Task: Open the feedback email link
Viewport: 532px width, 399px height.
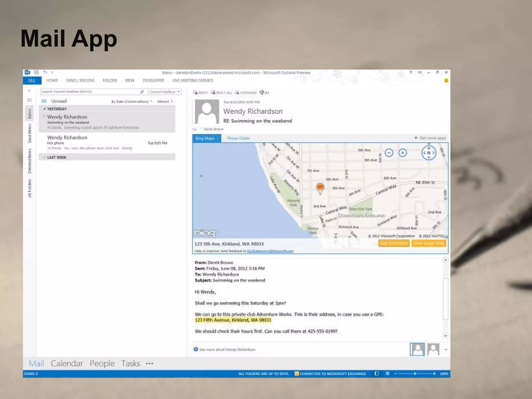Action: [270, 251]
